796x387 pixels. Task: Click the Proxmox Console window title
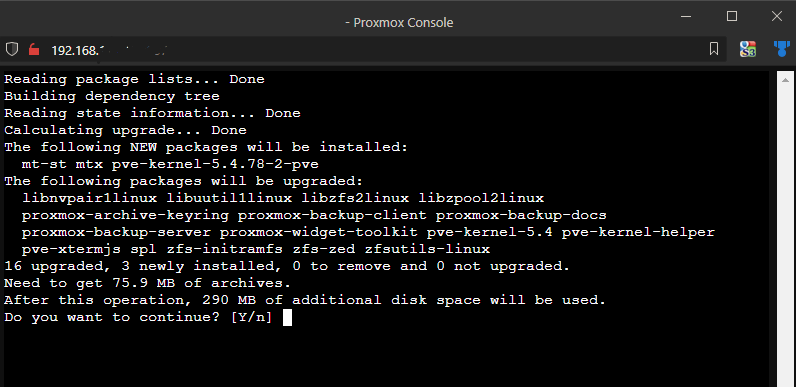pos(399,23)
